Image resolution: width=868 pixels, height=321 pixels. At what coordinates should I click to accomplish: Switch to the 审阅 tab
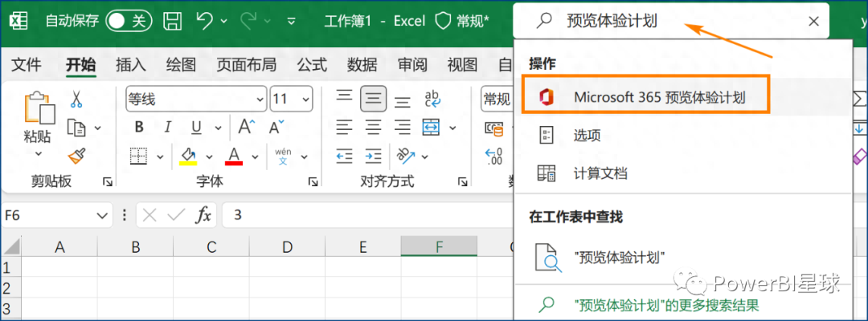coord(412,65)
